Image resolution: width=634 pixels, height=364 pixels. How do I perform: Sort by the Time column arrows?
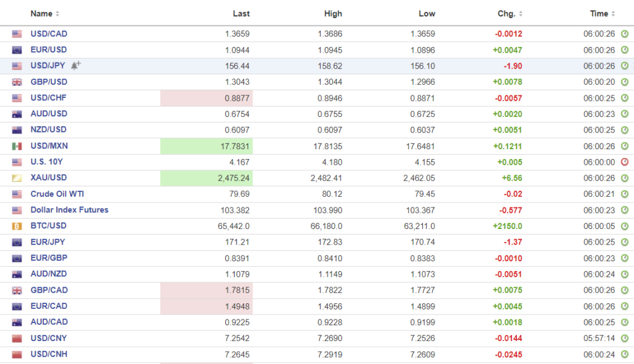(614, 14)
